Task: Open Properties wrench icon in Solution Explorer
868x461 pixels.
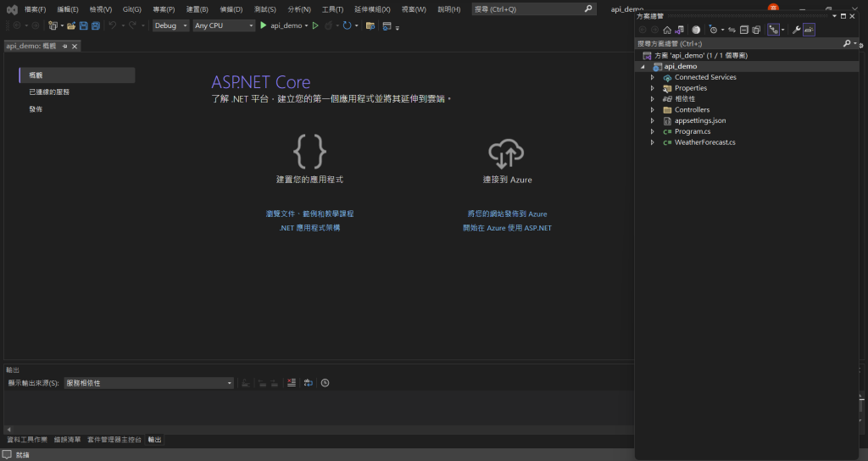Action: (x=796, y=30)
